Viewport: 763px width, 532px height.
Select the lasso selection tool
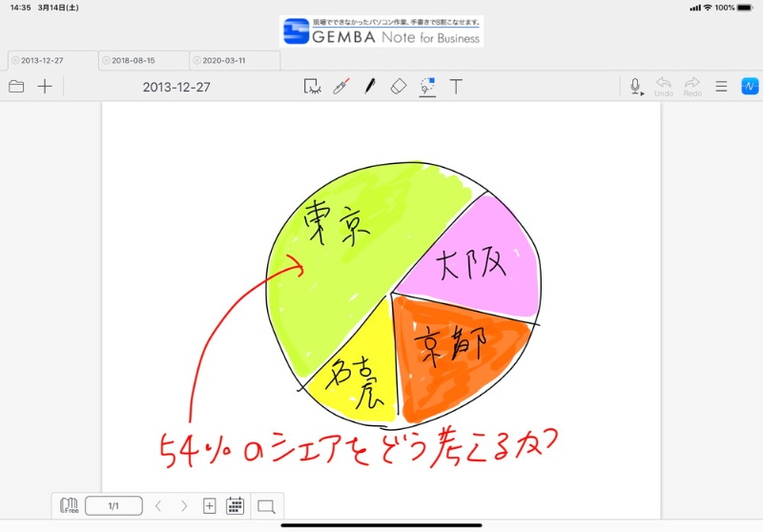[x=312, y=87]
